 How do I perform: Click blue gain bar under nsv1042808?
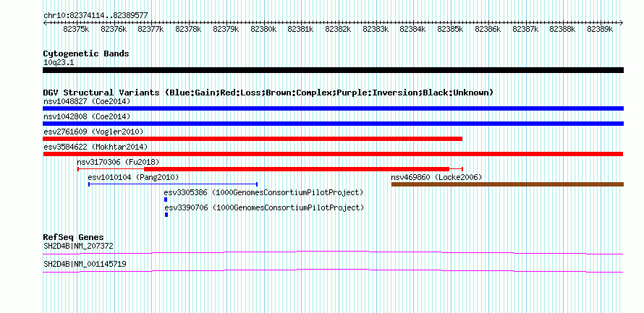333,124
